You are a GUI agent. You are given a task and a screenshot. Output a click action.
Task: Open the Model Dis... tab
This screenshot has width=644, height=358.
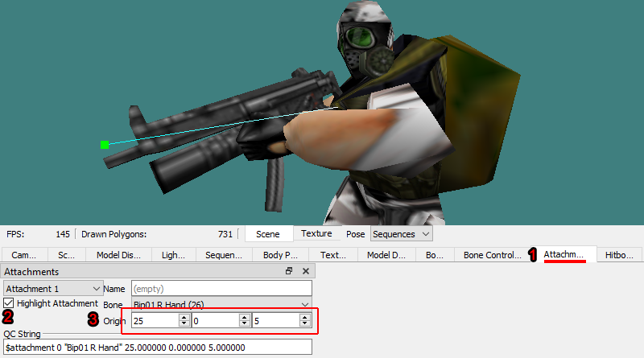click(118, 255)
